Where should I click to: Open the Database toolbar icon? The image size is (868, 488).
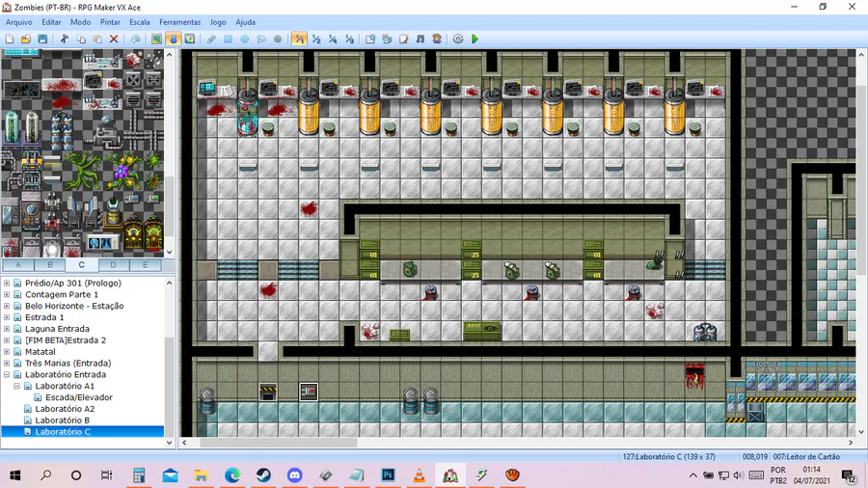(x=370, y=39)
